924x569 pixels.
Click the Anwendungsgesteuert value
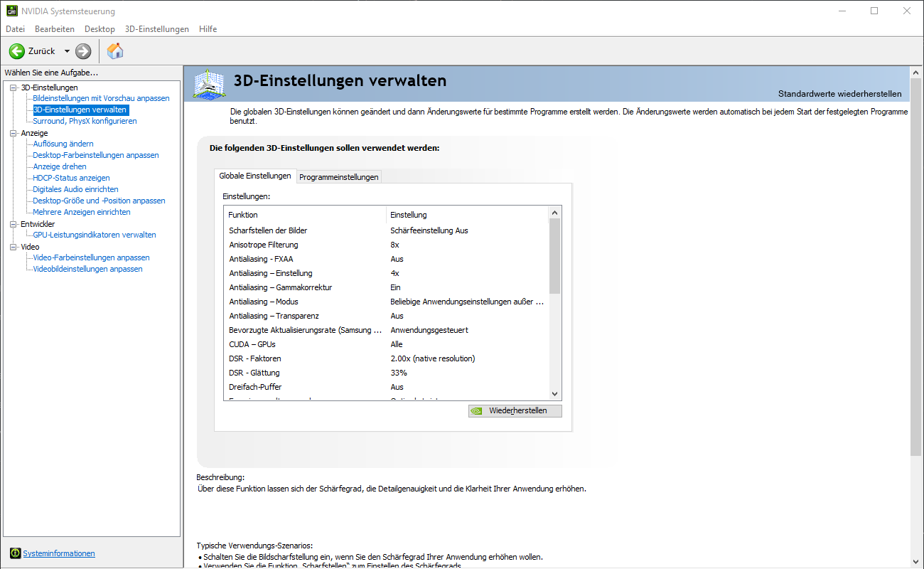point(429,330)
